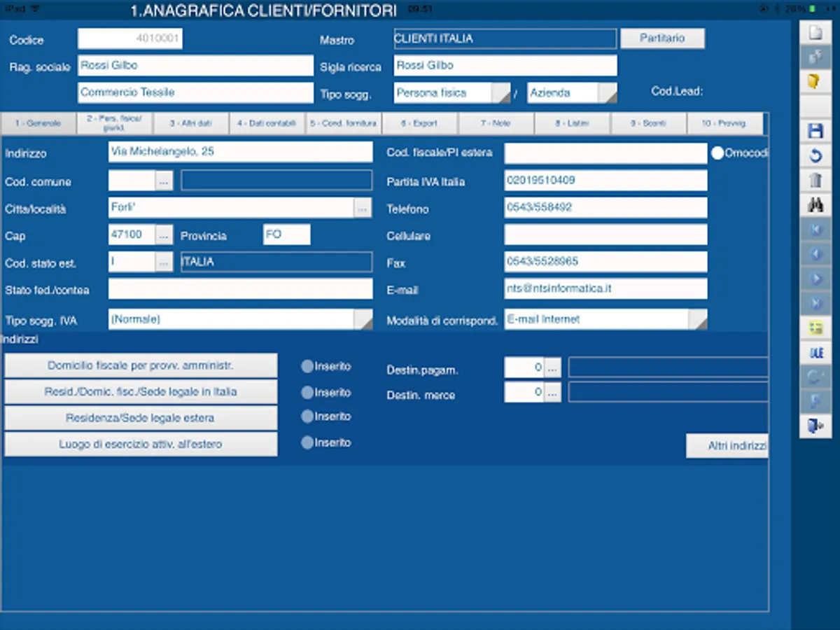Screen dimensions: 840x630
Task: Toggle the Omocodi radio button
Action: (x=717, y=153)
